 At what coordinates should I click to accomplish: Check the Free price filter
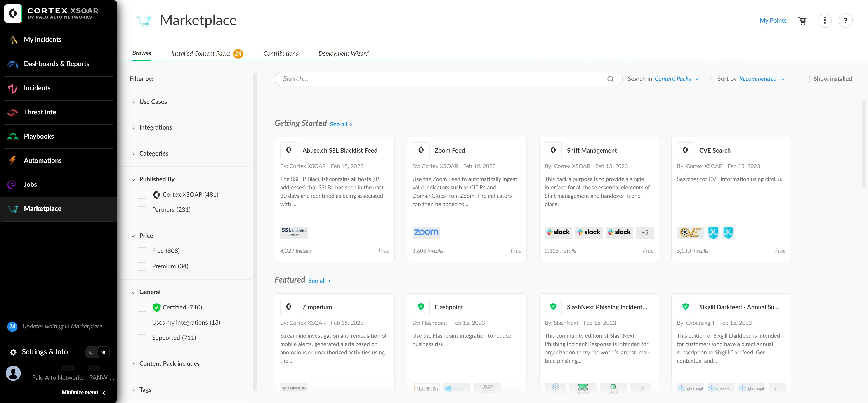click(x=142, y=251)
